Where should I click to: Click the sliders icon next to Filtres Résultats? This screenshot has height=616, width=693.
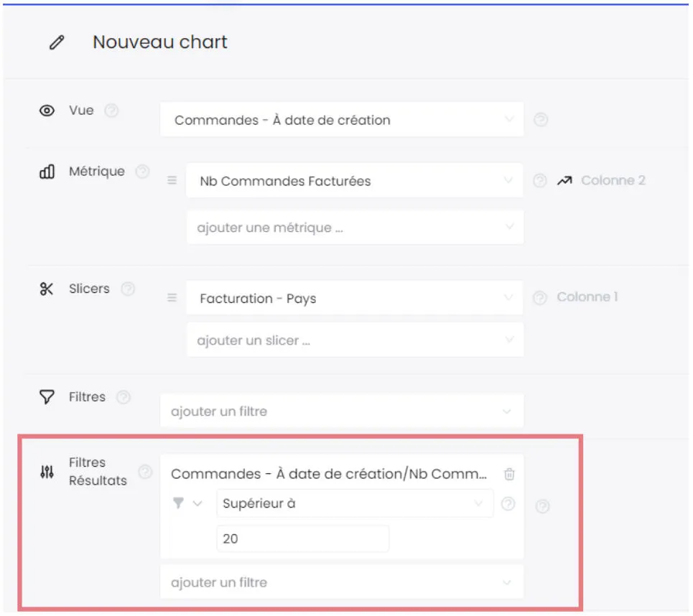(x=47, y=472)
